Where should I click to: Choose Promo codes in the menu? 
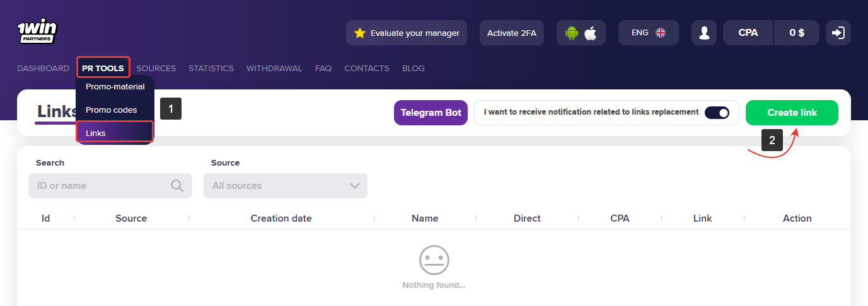point(112,110)
